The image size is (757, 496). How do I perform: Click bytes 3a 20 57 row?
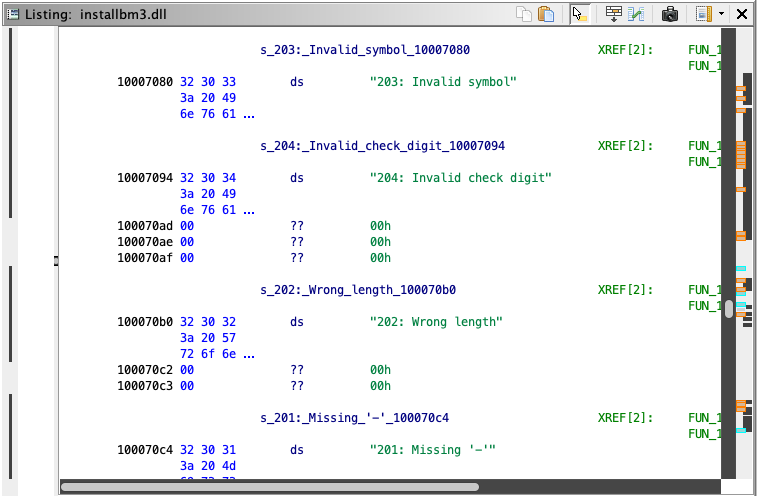pos(208,338)
